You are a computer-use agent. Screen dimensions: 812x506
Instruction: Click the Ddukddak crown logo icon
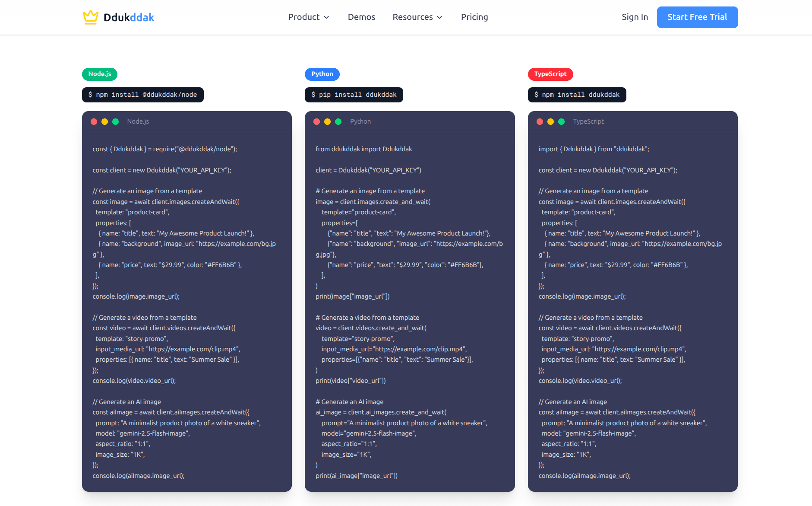point(90,17)
